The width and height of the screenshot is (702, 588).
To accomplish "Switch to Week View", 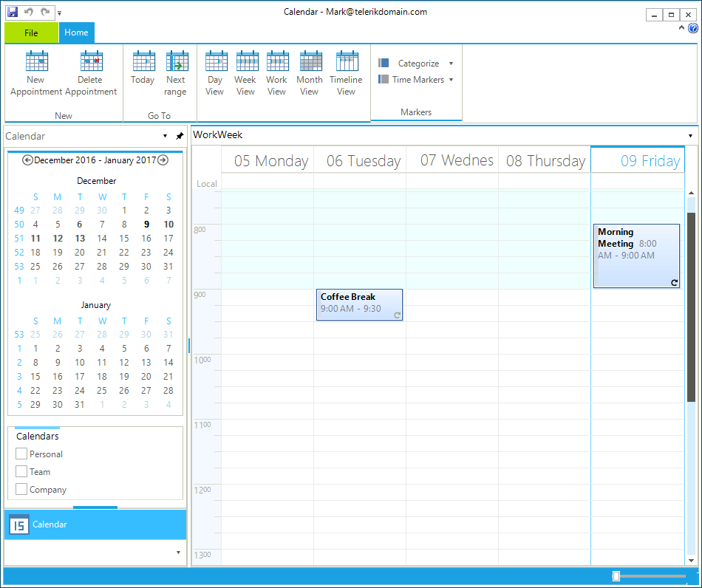I will click(x=245, y=74).
